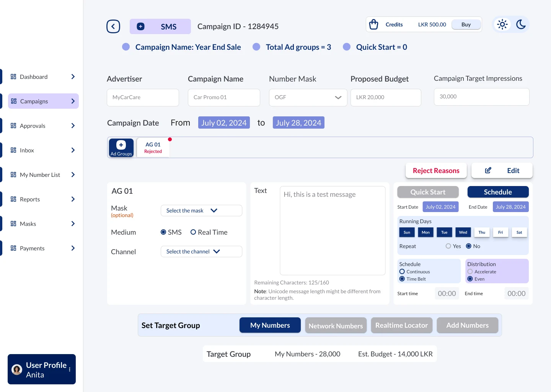Screen dimensions: 551x392
Task: Open Select the channel dropdown
Action: (x=201, y=252)
